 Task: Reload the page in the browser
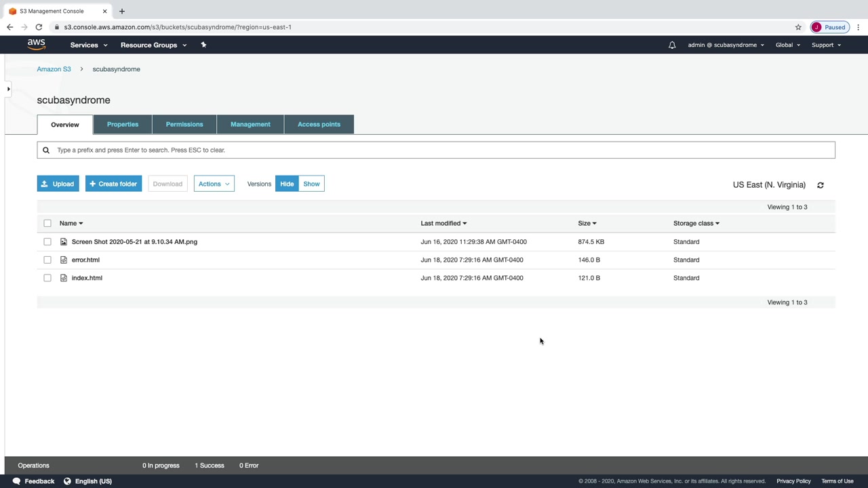[39, 27]
